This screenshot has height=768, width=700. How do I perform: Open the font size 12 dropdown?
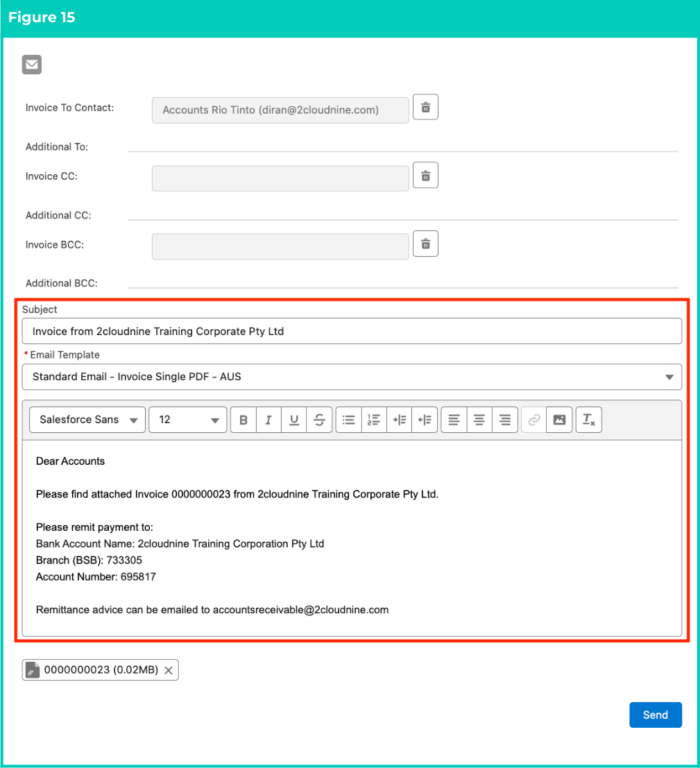(187, 420)
